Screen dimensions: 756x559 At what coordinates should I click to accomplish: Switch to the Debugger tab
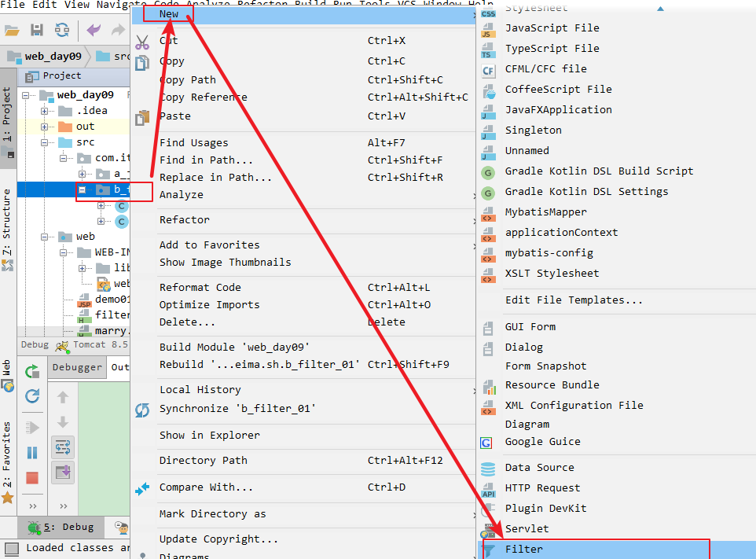coord(77,367)
